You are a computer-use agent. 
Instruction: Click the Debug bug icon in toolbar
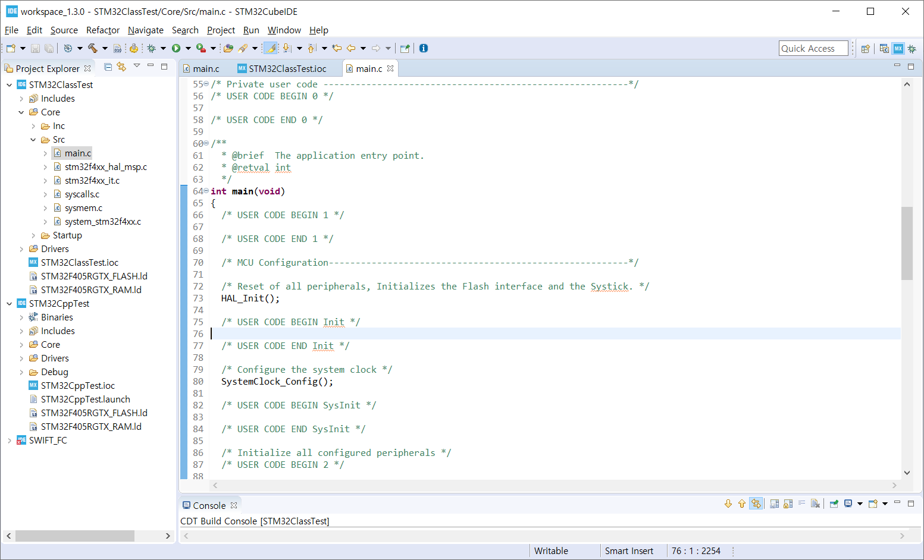[x=151, y=48]
